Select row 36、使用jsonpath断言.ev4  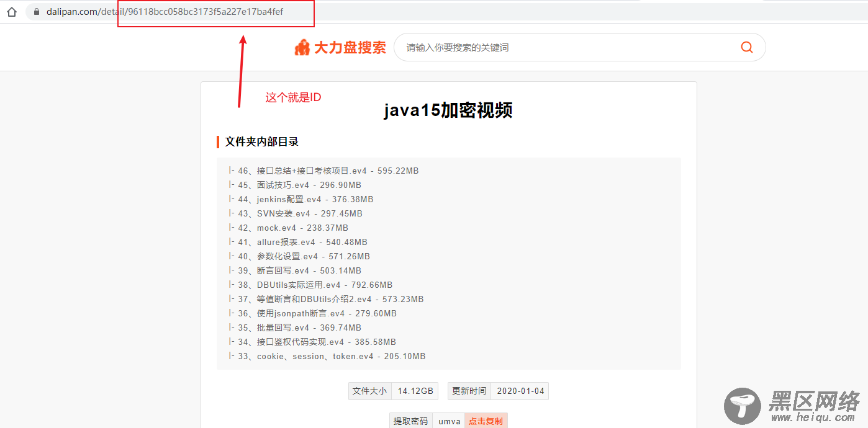[312, 313]
